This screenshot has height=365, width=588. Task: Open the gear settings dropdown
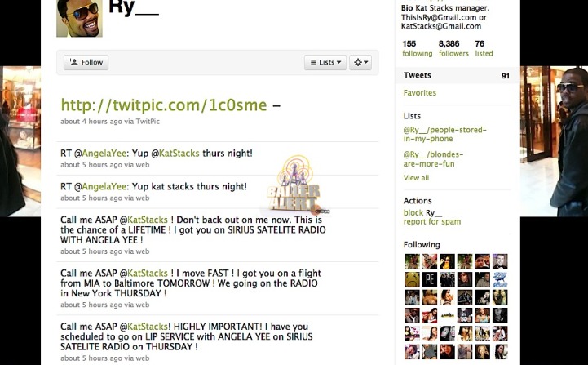point(360,62)
